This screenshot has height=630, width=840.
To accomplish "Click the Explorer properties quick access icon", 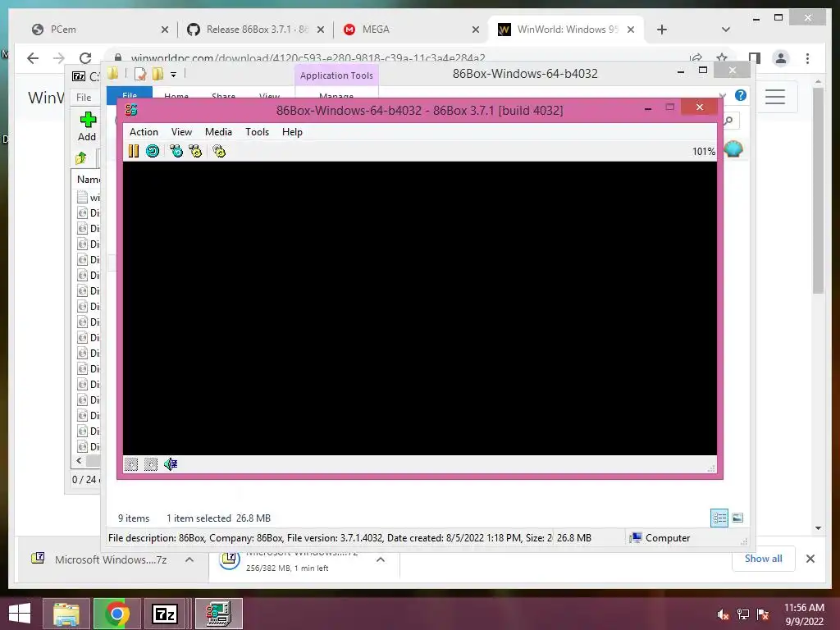I will pos(140,74).
